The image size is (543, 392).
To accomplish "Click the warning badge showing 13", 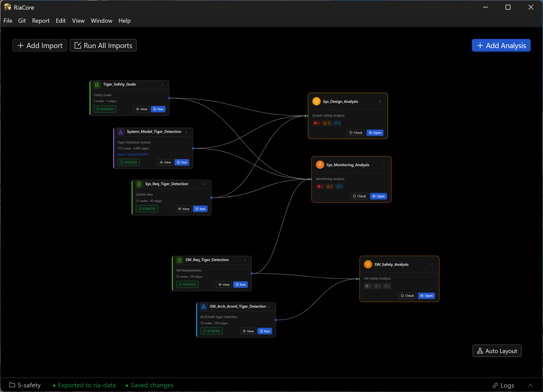I will (327, 123).
